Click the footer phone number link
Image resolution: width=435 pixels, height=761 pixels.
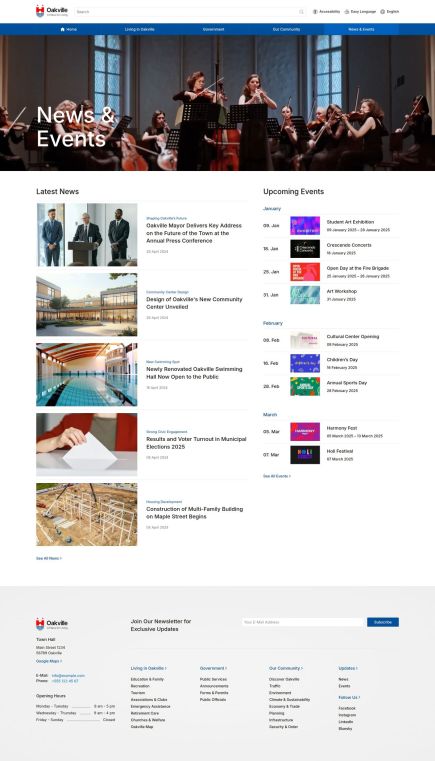click(65, 681)
